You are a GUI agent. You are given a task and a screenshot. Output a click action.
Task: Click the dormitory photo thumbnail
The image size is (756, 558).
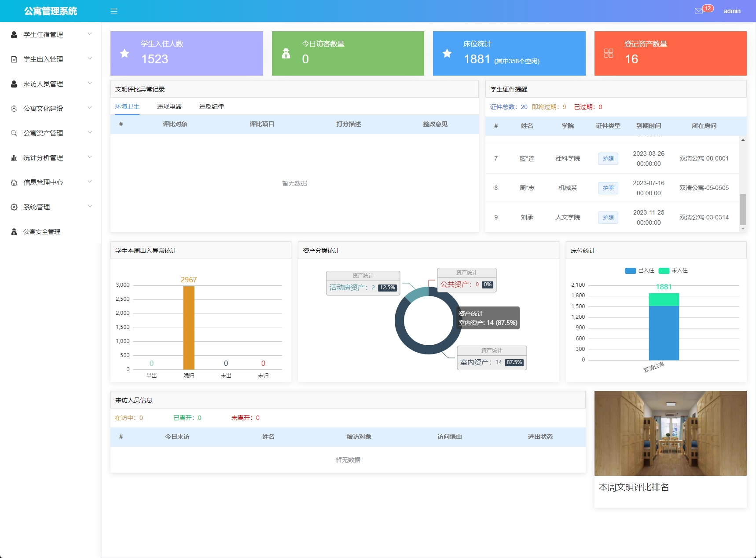670,433
